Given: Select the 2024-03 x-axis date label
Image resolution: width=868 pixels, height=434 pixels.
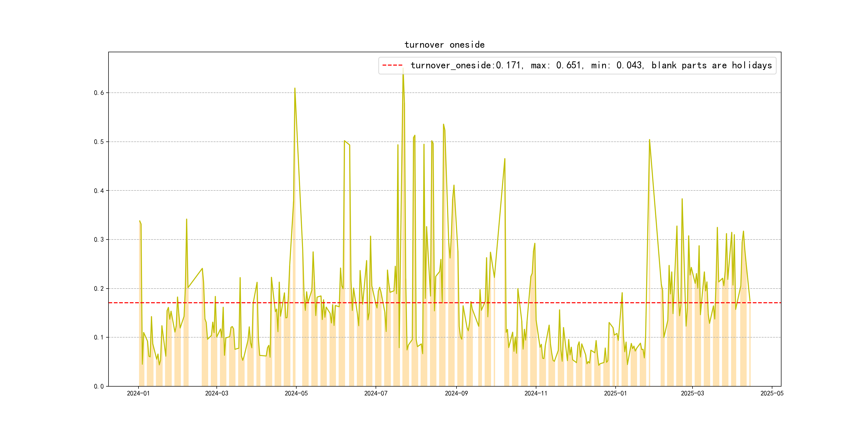Looking at the screenshot, I should (x=217, y=393).
